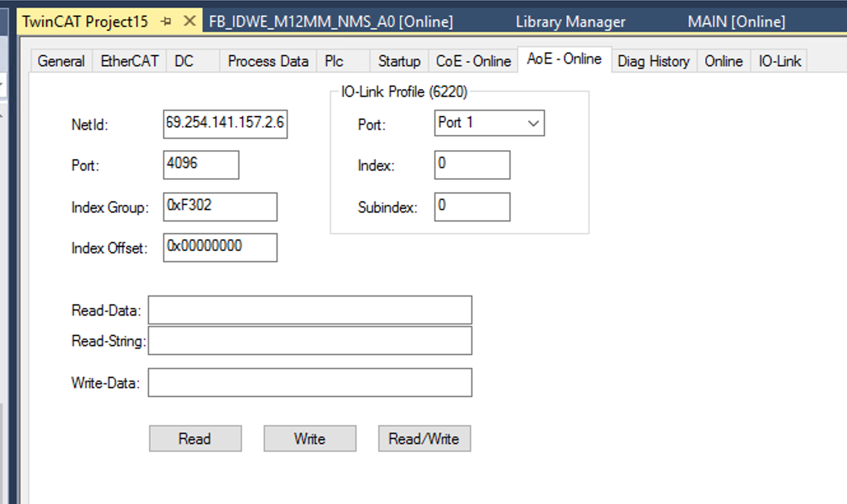Open the CoE - Online tab
Image resolution: width=847 pixels, height=504 pixels.
(x=473, y=61)
